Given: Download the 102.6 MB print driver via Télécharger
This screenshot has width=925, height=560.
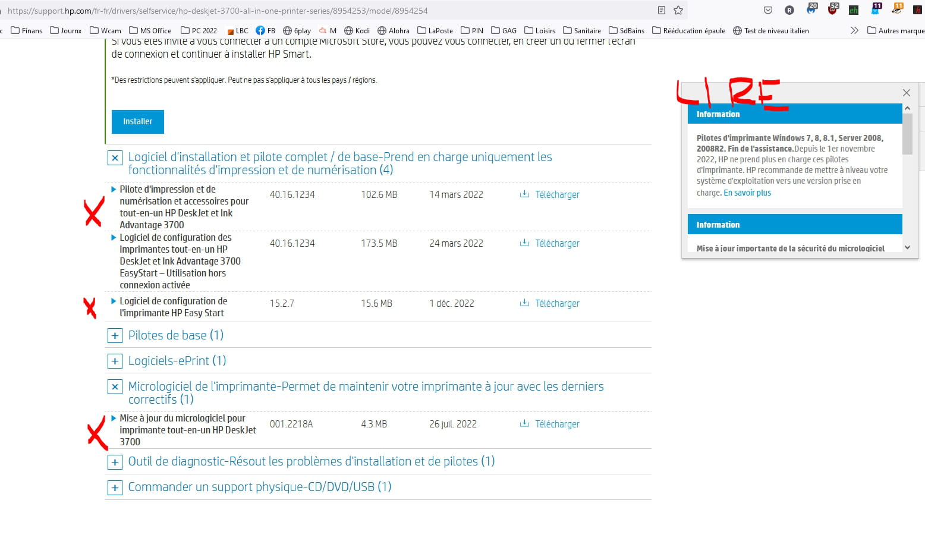Looking at the screenshot, I should pyautogui.click(x=550, y=194).
